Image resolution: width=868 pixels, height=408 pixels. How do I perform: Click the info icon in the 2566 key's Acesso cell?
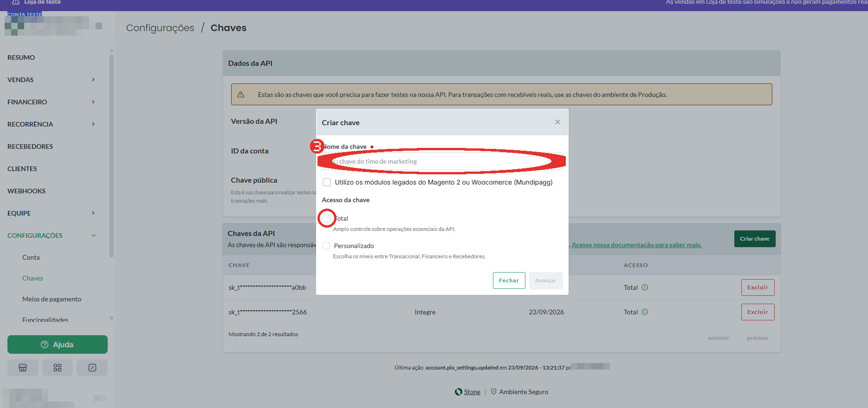[x=645, y=312]
